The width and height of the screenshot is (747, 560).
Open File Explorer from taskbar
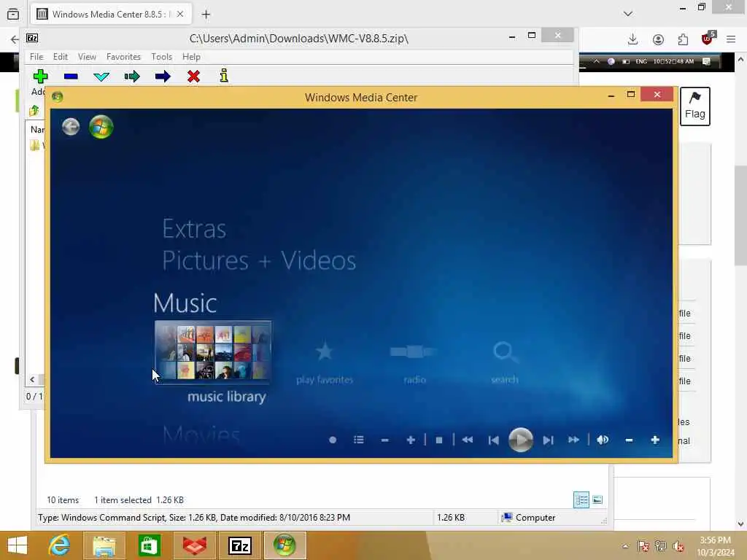tap(104, 545)
